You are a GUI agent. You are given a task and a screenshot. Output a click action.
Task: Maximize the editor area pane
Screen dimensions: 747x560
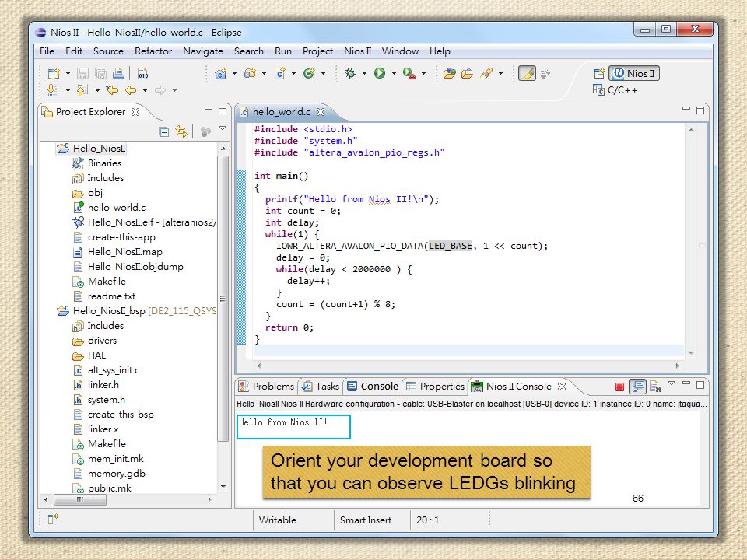click(x=700, y=110)
